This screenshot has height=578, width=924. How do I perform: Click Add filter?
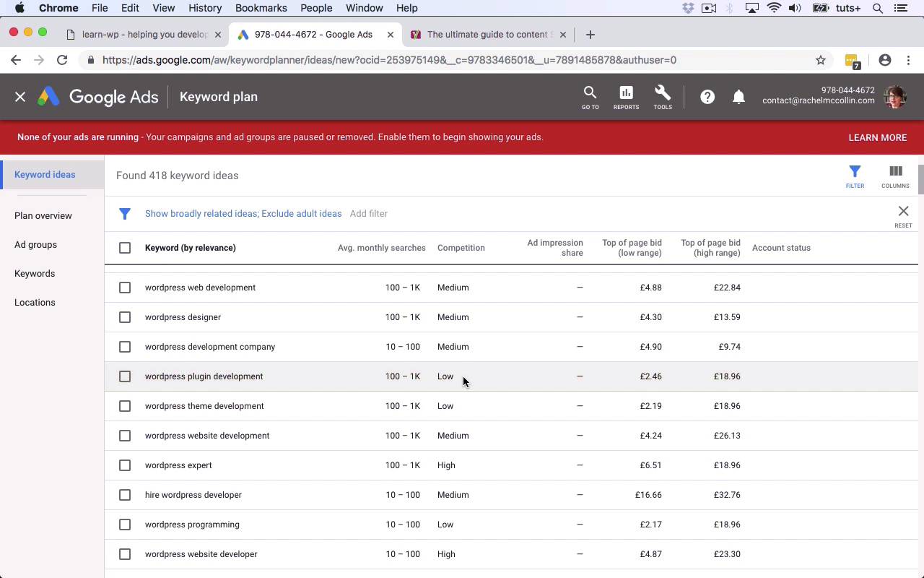coord(368,214)
